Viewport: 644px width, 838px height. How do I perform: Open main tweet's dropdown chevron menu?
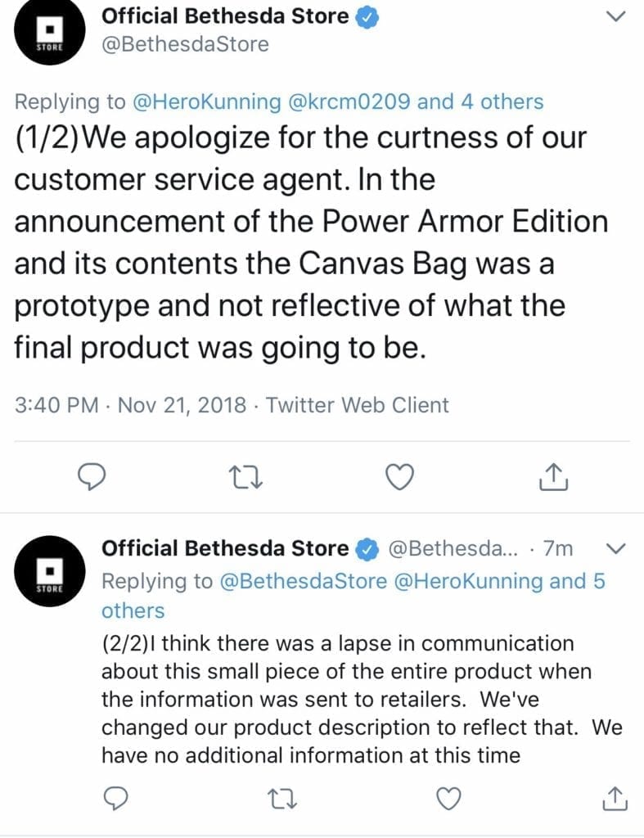tap(615, 16)
